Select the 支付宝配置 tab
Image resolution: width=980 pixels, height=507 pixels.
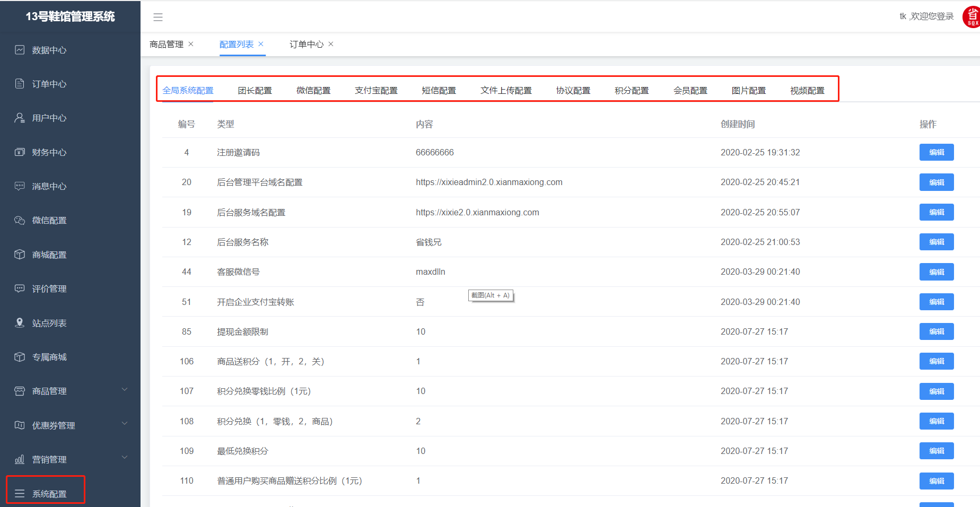[x=376, y=91]
